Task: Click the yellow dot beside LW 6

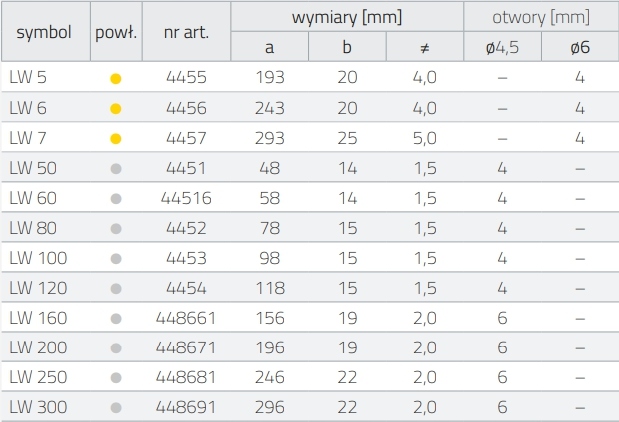Action: click(116, 107)
